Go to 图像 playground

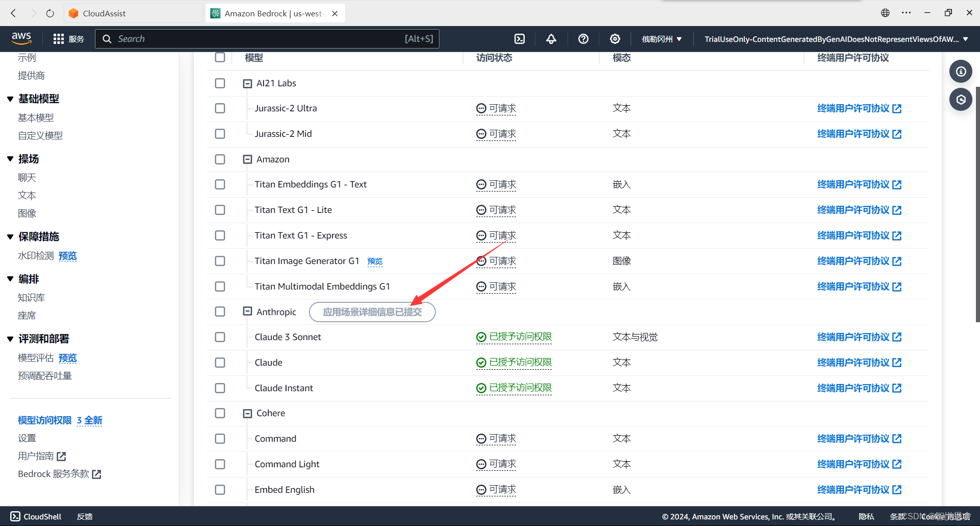[x=27, y=213]
